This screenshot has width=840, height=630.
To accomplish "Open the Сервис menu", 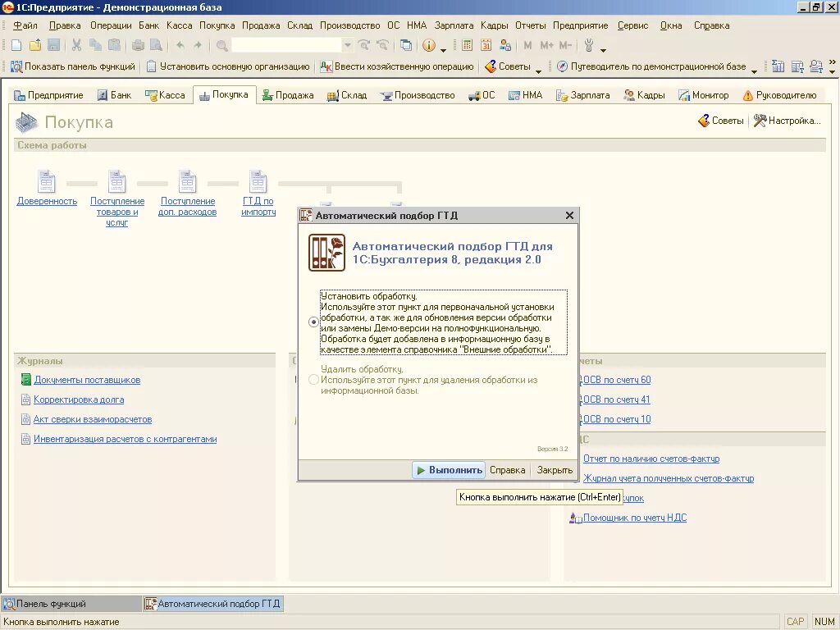I will coord(632,25).
